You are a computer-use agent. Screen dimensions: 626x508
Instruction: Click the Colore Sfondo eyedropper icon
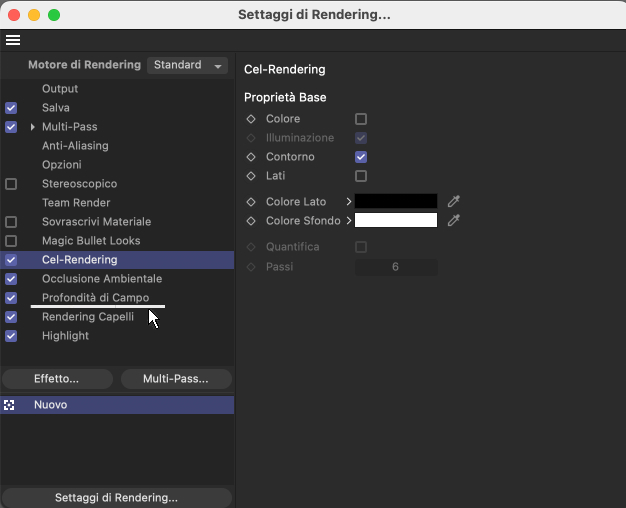coord(454,220)
